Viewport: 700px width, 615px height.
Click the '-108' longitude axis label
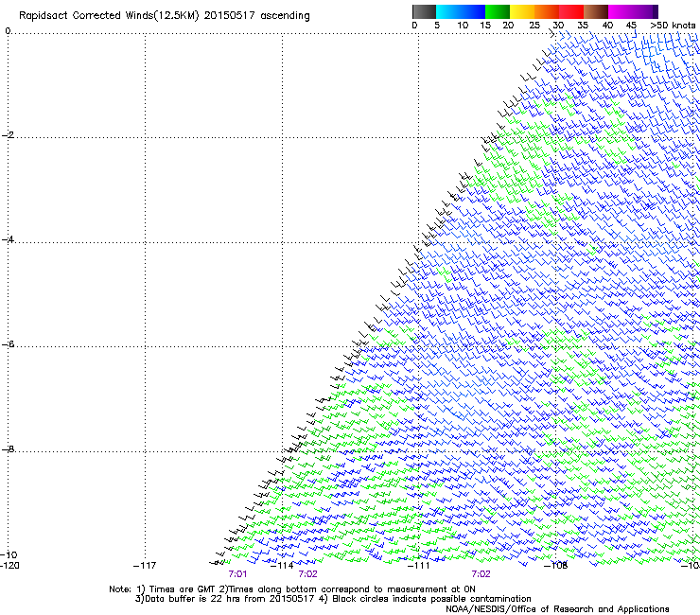coord(555,566)
